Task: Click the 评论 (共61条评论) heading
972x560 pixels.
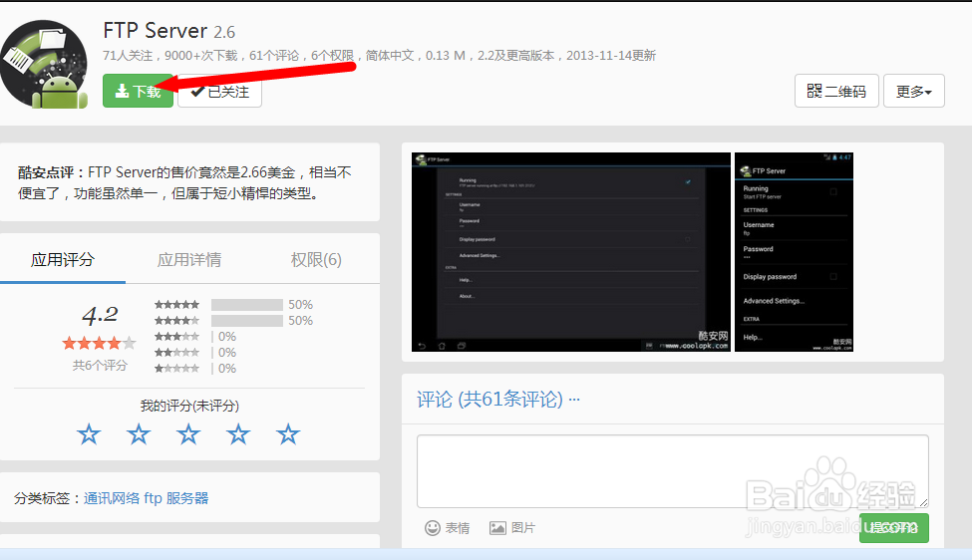Action: click(x=489, y=399)
